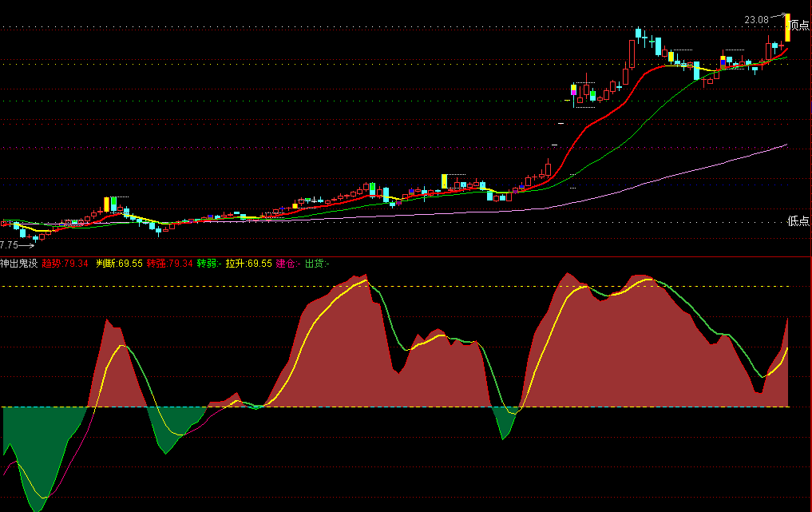Viewport: 812px width, 512px height.
Task: Click the 转弱:- indicator label
Action: (x=209, y=264)
